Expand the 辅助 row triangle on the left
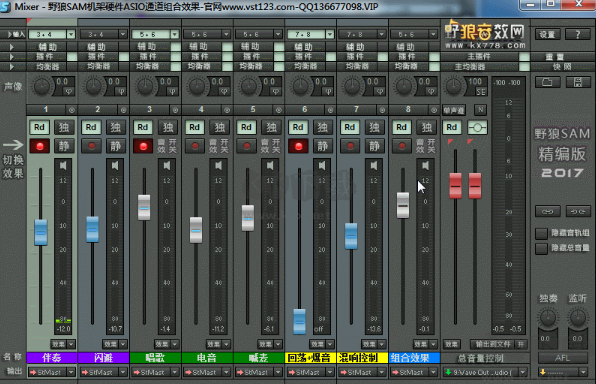Image resolution: width=596 pixels, height=384 pixels. pyautogui.click(x=11, y=47)
